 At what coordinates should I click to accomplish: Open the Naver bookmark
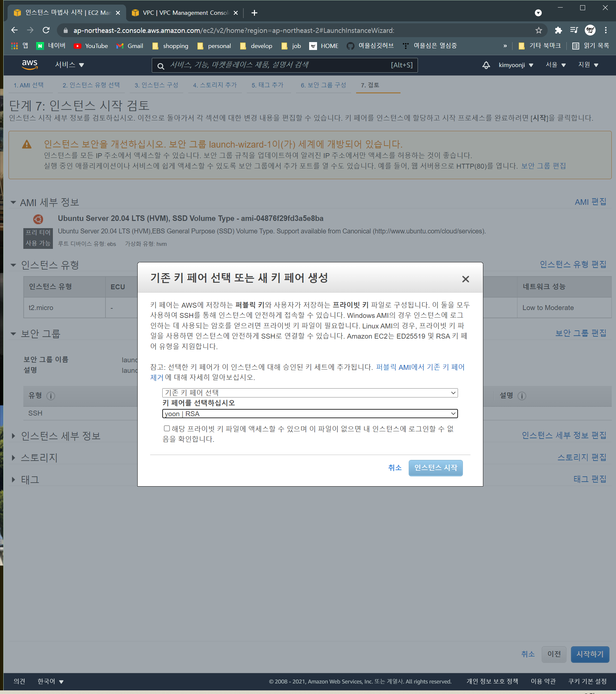[51, 46]
